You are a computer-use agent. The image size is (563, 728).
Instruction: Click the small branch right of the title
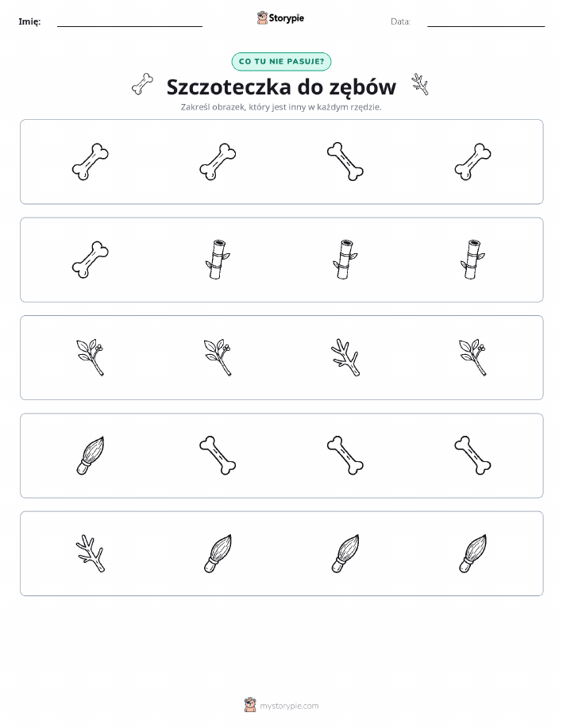coord(420,84)
